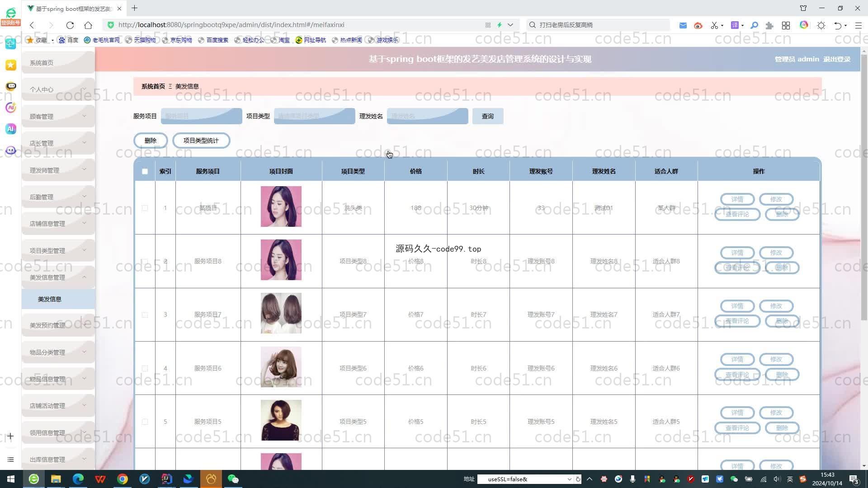Click the browser address bar
868x488 pixels.
pyautogui.click(x=298, y=25)
